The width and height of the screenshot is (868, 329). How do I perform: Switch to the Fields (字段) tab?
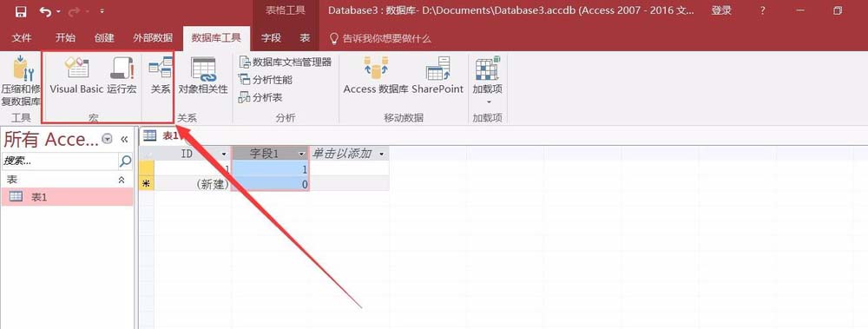(271, 38)
